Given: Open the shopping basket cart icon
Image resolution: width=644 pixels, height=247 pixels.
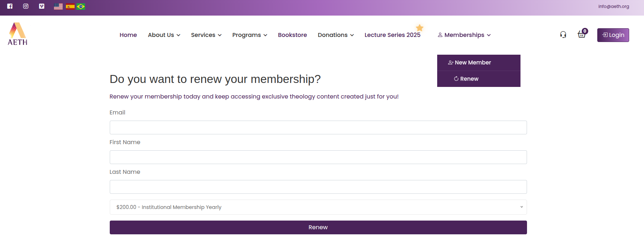Looking at the screenshot, I should click(x=582, y=34).
